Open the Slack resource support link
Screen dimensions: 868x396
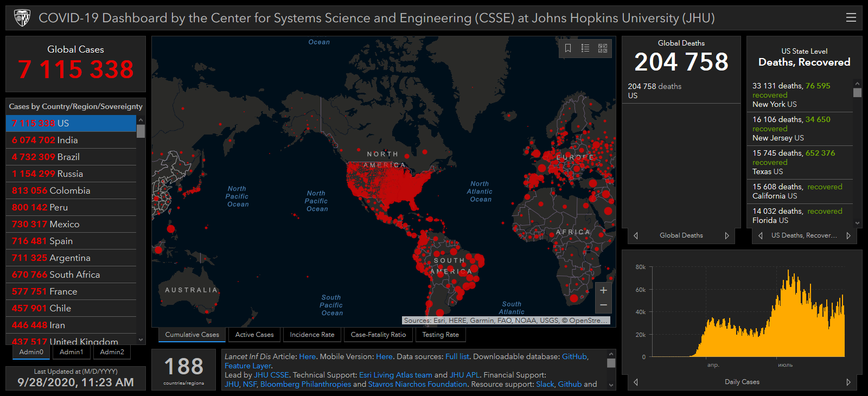click(545, 384)
